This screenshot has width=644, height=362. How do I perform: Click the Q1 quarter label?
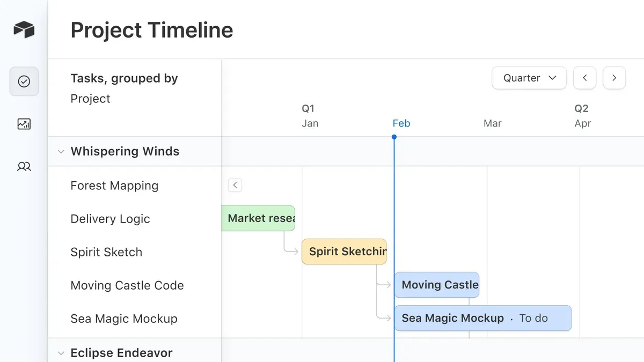click(x=308, y=108)
